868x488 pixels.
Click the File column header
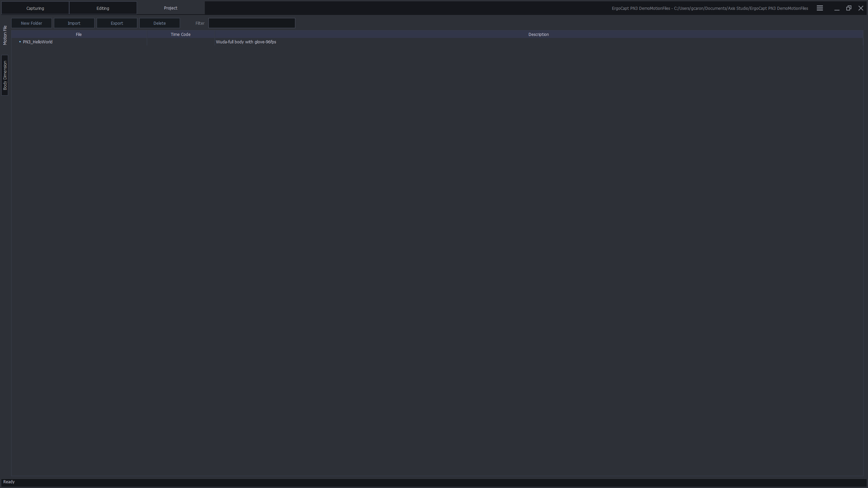coord(79,34)
